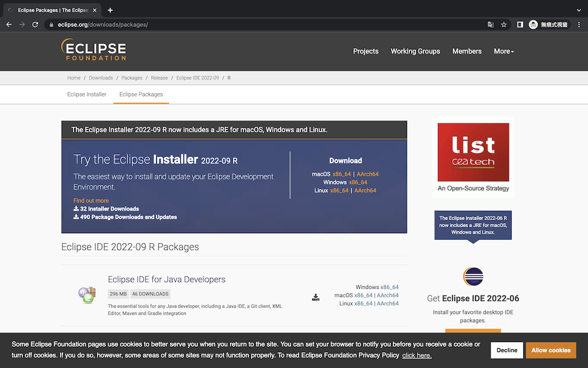Select the Eclipse Packages tab

click(141, 94)
